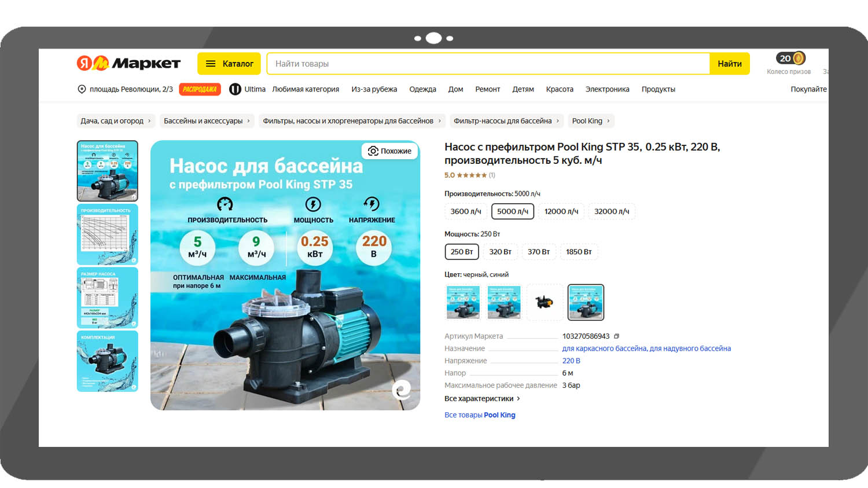Open Все товары Pool King link

pos(480,415)
